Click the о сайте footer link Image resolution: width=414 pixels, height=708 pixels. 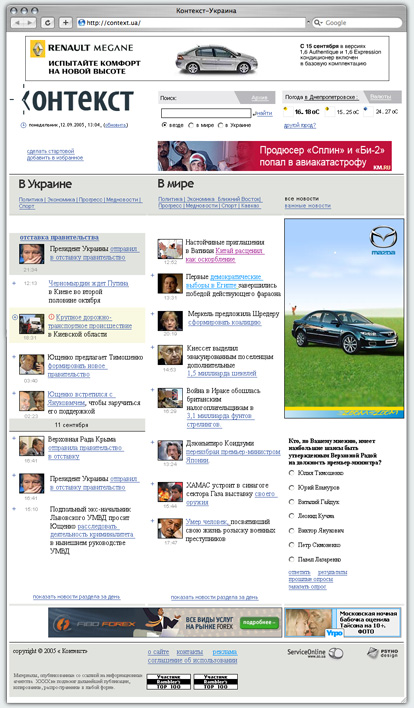(158, 652)
